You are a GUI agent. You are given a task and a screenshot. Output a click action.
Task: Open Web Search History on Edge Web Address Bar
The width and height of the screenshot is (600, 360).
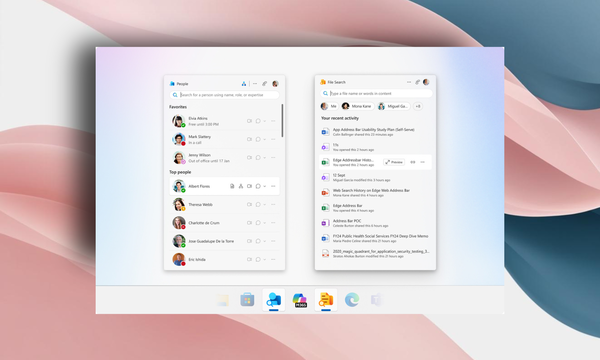pyautogui.click(x=375, y=192)
